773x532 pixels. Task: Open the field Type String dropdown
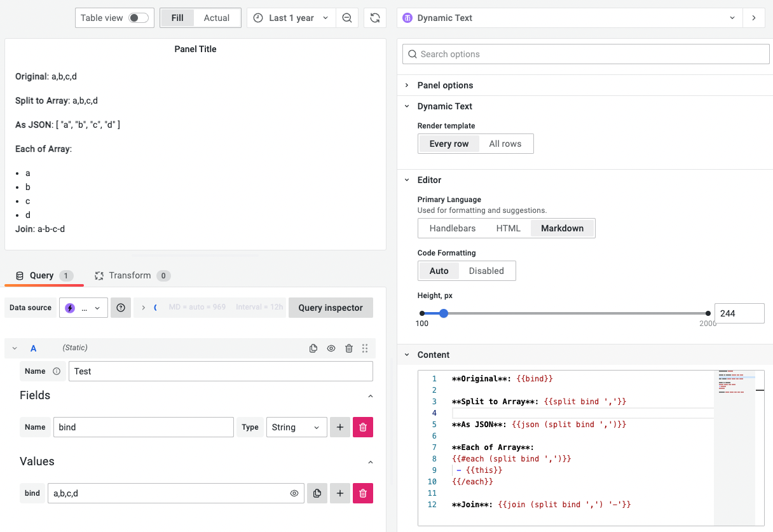click(296, 427)
